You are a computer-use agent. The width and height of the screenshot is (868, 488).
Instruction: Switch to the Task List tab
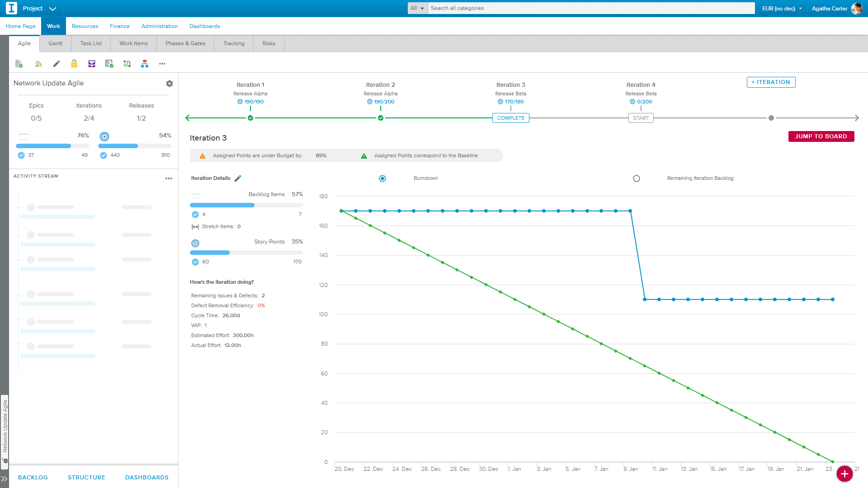pos(91,43)
